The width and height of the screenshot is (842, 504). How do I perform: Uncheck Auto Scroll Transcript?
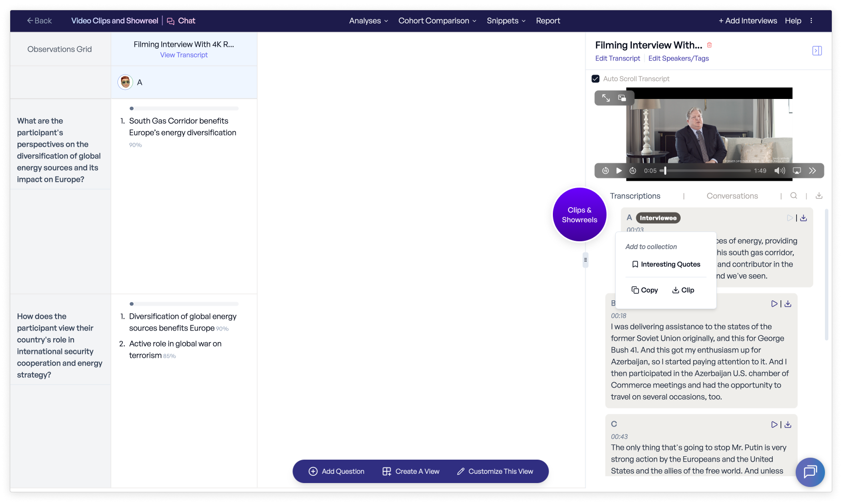point(595,79)
